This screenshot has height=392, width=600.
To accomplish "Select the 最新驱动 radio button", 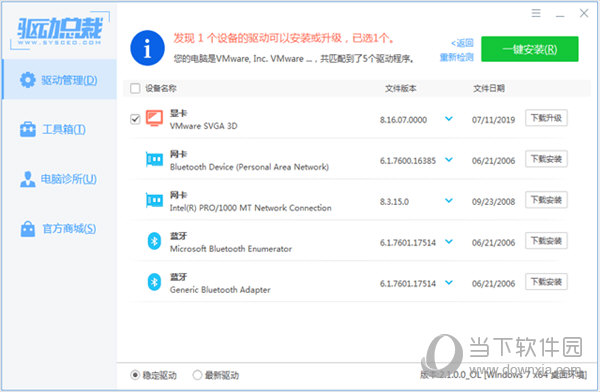I will click(x=197, y=375).
